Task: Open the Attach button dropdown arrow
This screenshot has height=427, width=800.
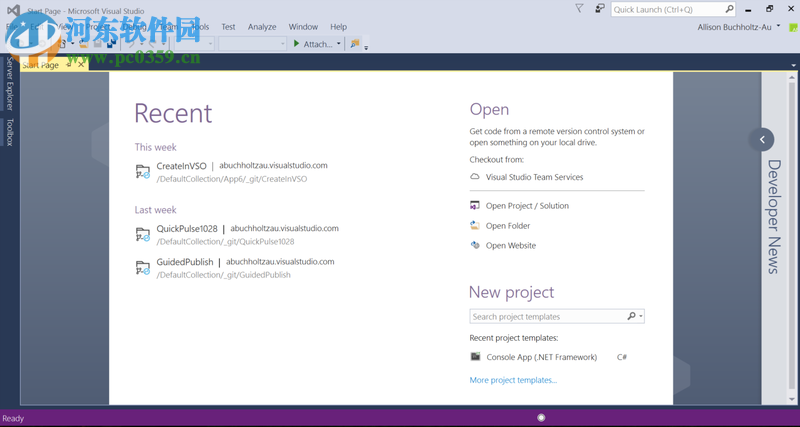Action: click(x=339, y=44)
